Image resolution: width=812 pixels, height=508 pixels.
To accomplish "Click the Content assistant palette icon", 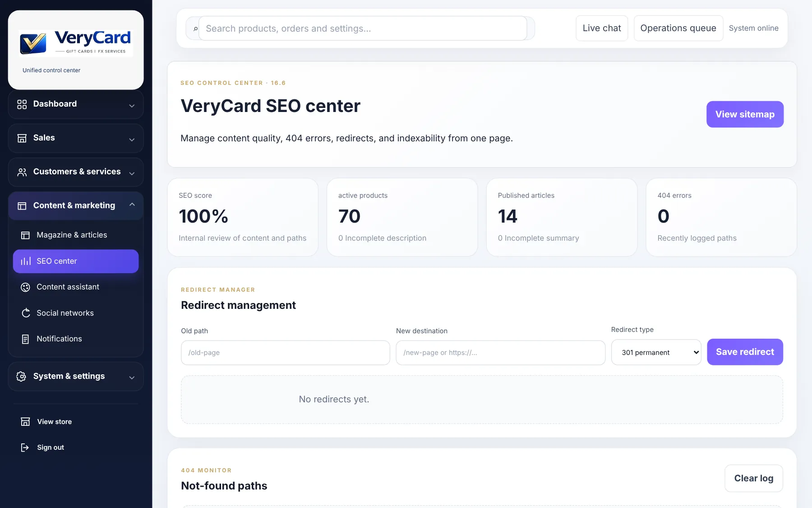I will pyautogui.click(x=25, y=287).
